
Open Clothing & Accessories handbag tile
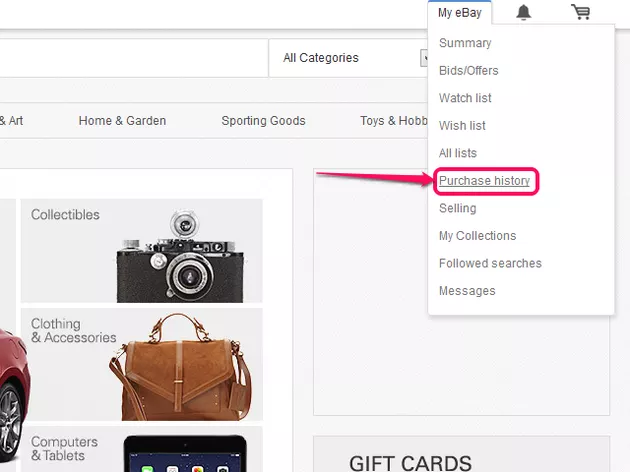141,364
